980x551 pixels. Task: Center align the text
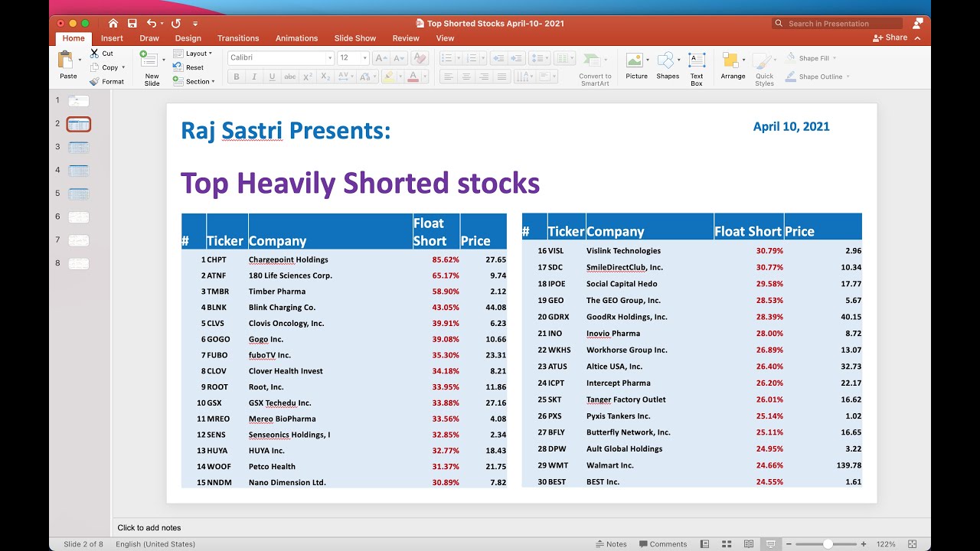coord(465,77)
